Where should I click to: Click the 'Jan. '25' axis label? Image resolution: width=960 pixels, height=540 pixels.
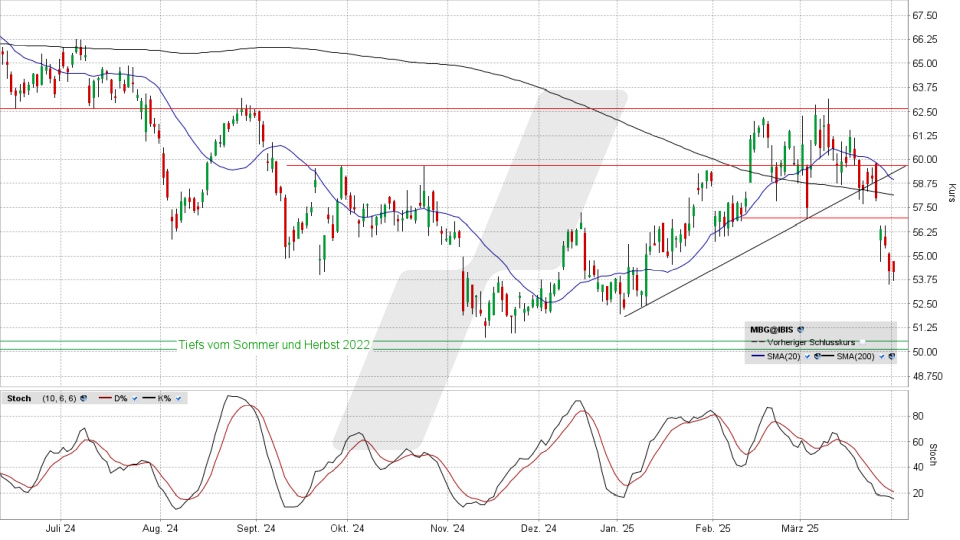(617, 528)
